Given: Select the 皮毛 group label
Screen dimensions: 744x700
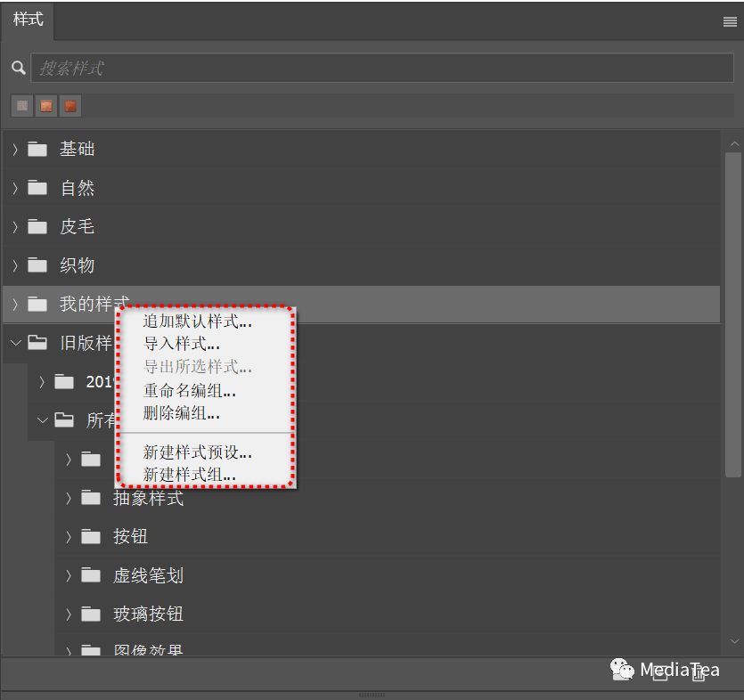Looking at the screenshot, I should click(x=77, y=227).
